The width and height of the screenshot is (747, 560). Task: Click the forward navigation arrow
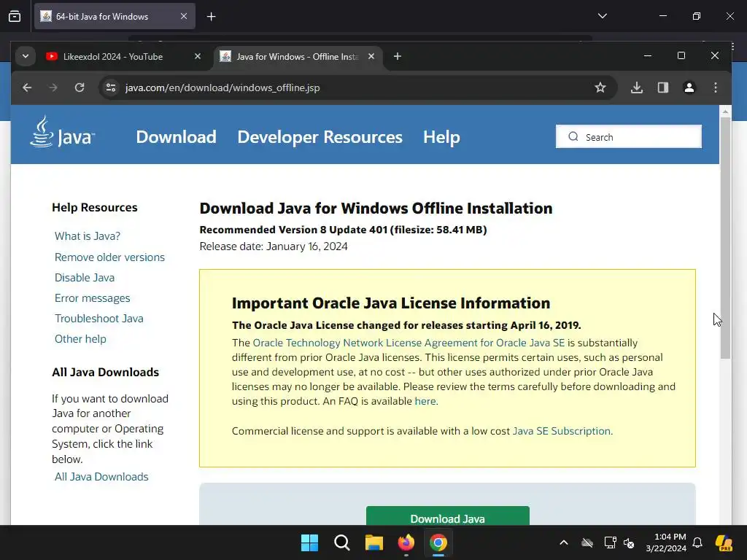pos(53,87)
